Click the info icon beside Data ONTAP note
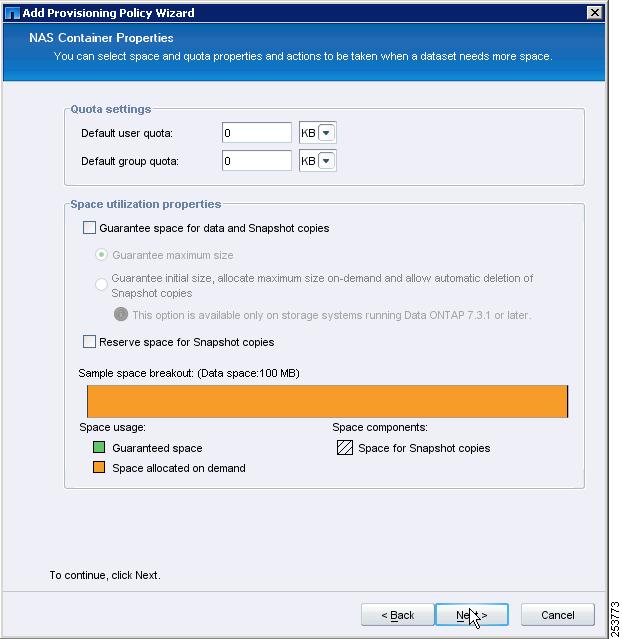The image size is (622, 639). click(x=121, y=314)
